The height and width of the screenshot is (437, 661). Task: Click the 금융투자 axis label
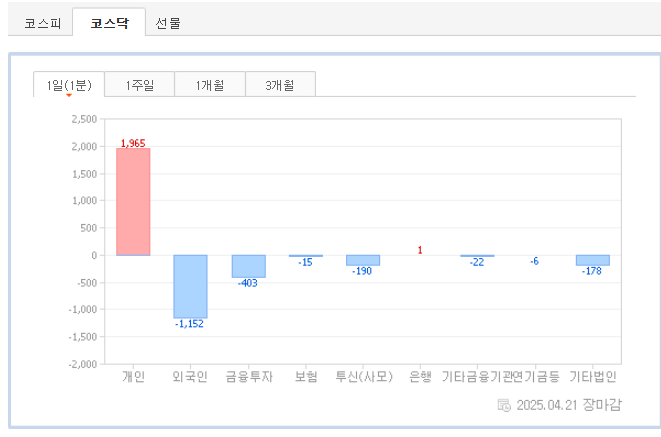click(x=249, y=376)
